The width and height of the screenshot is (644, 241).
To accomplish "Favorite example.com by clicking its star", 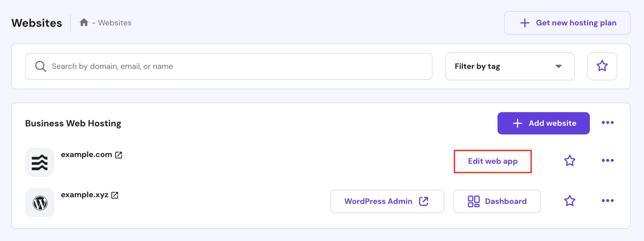I will (569, 161).
